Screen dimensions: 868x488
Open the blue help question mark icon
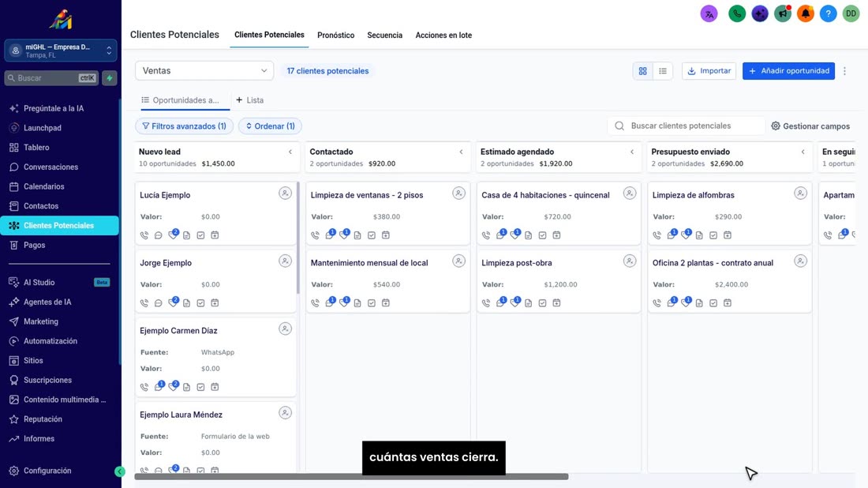coord(828,13)
